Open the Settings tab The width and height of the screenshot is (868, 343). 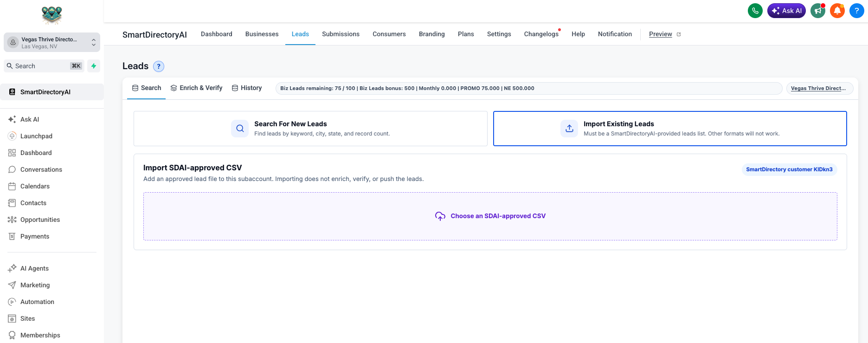coord(499,34)
